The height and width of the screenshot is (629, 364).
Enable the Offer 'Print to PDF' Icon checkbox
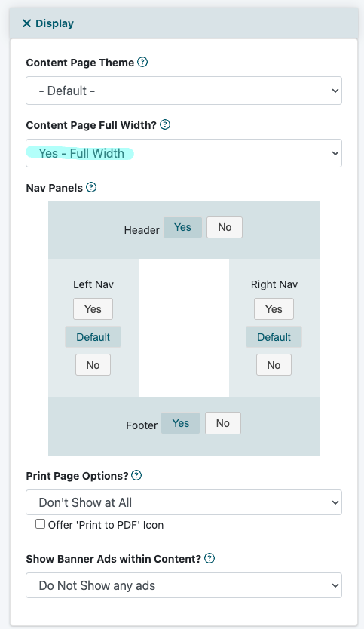point(40,524)
